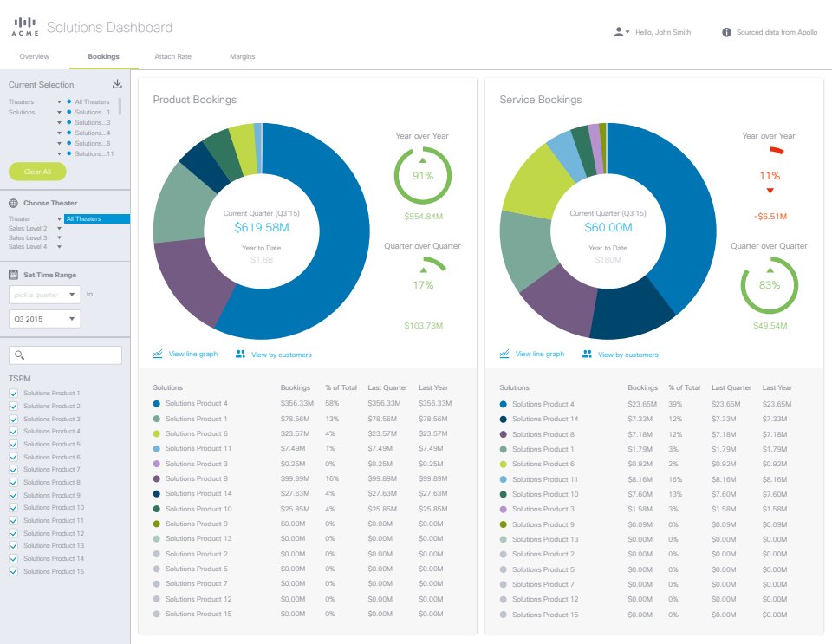This screenshot has width=832, height=644.
Task: Click the line graph icon under Product Bookings
Action: point(158,354)
